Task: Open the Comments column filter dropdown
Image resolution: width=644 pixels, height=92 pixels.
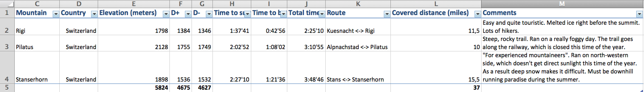Action: pos(639,14)
